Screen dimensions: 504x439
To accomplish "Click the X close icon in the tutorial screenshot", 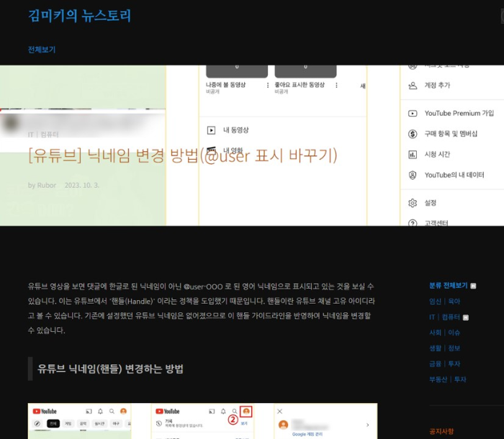I will tap(279, 411).
